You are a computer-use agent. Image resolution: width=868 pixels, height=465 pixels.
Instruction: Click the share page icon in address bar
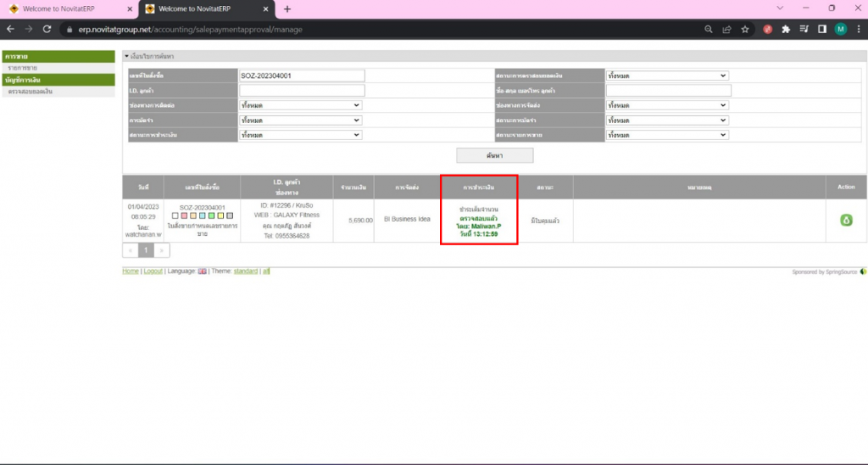(x=726, y=29)
